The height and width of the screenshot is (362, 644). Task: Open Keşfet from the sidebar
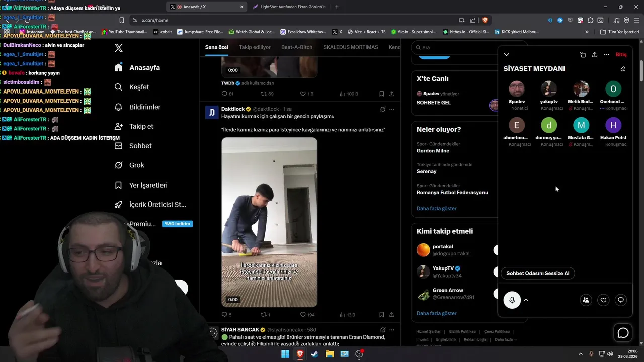coord(132,87)
